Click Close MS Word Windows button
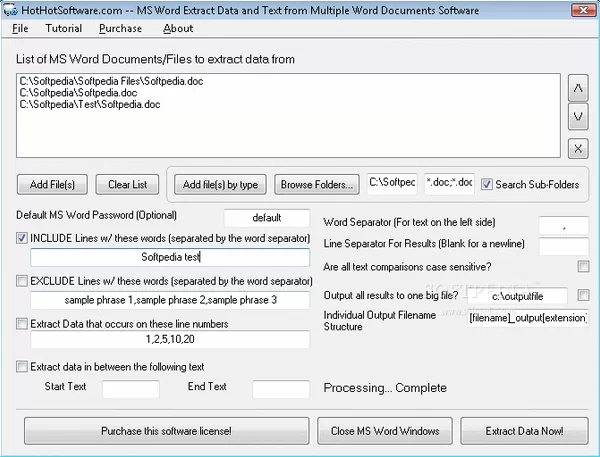The image size is (600, 457). pyautogui.click(x=385, y=431)
